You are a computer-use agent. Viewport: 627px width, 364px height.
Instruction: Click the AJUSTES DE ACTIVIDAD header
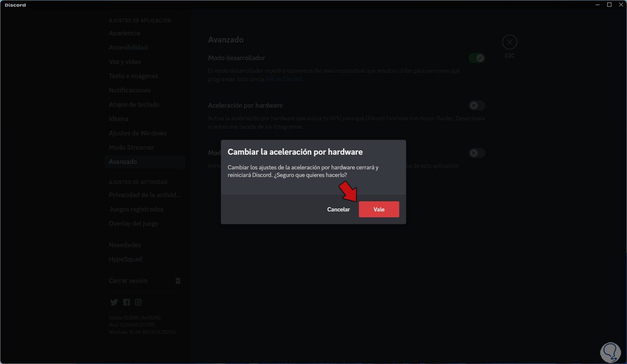(x=138, y=182)
